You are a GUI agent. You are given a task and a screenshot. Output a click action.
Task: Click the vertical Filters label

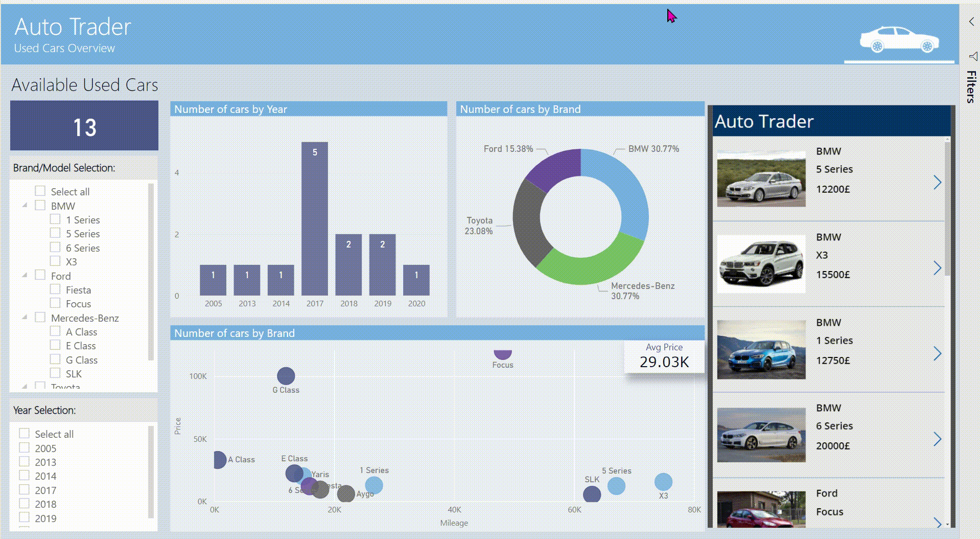pos(971,87)
